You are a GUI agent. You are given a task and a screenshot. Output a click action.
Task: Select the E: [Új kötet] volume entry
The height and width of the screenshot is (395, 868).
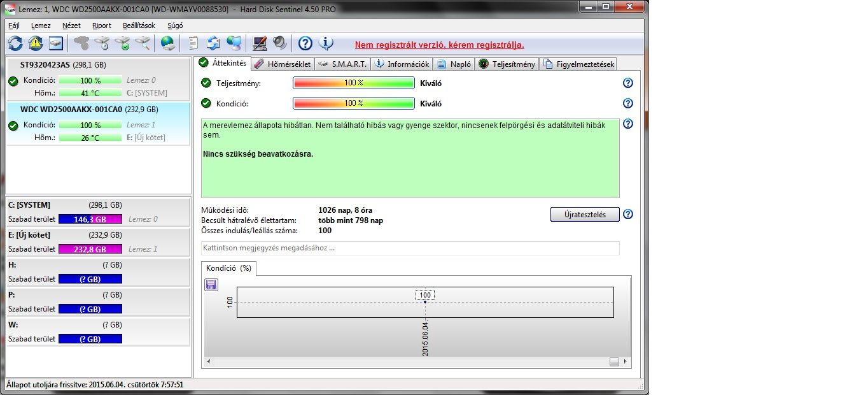pos(98,242)
